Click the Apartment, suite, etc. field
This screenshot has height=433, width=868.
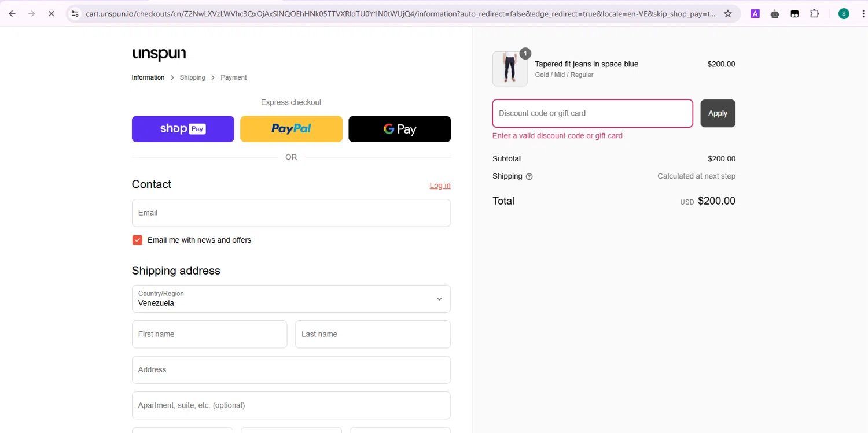tap(291, 405)
